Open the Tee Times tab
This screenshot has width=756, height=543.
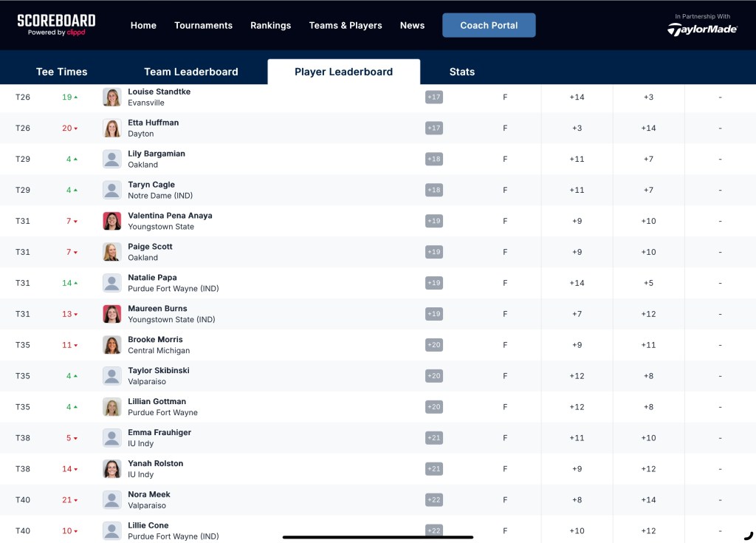point(61,72)
